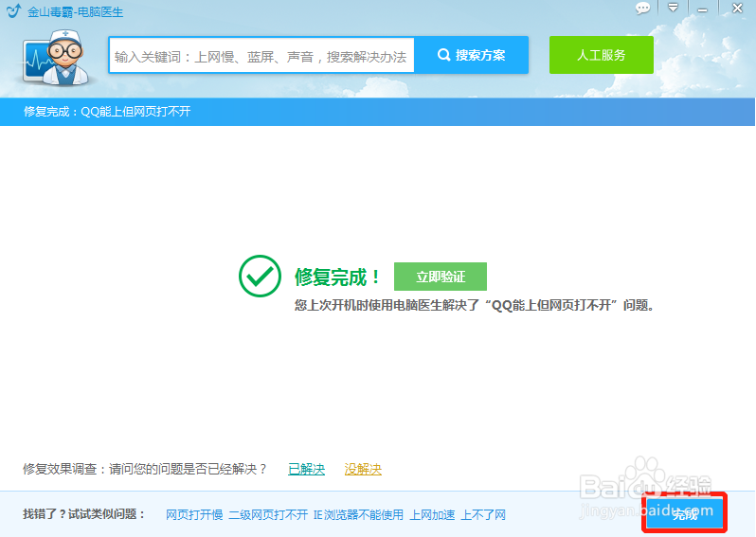756x537 pixels.
Task: Open the IE浏览器不能使用 link
Action: pos(358,515)
